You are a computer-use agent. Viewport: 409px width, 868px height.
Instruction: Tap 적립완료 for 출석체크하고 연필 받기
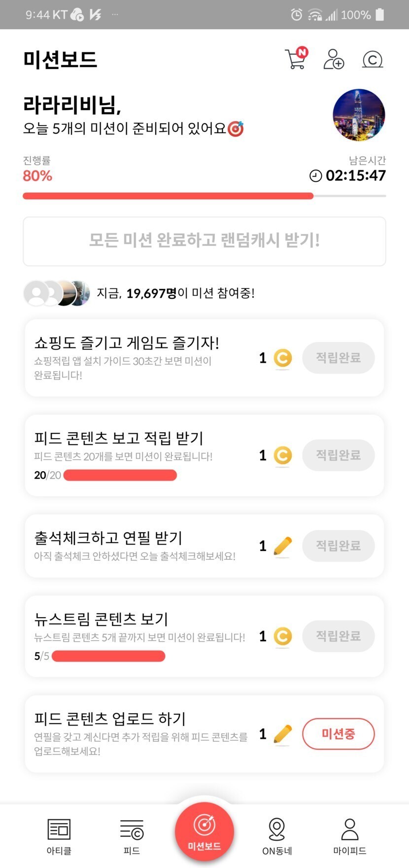click(338, 546)
